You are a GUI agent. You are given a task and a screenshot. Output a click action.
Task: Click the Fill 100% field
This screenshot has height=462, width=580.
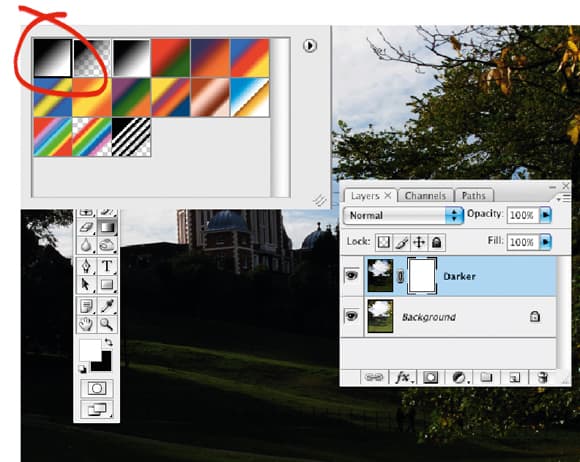[x=522, y=242]
